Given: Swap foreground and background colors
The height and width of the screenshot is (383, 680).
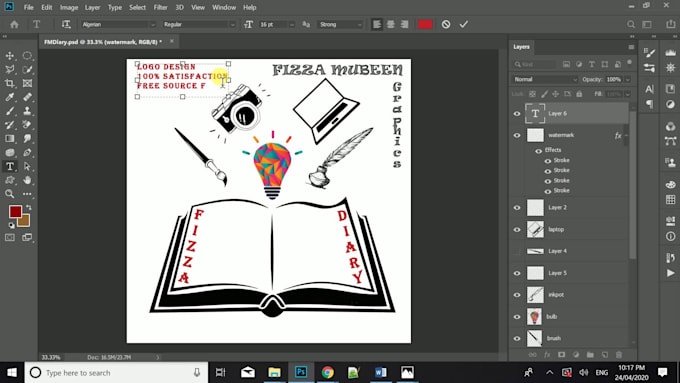Looking at the screenshot, I should (29, 207).
